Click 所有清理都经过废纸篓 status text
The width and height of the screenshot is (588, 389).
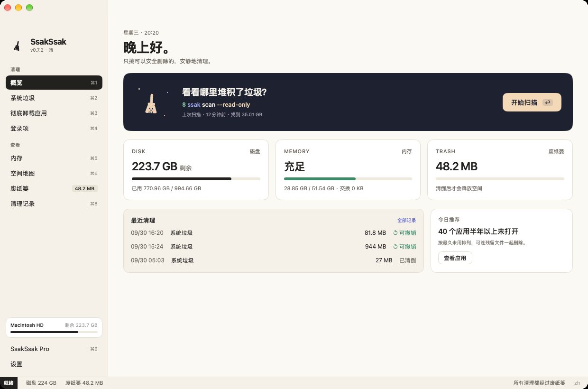(x=539, y=383)
